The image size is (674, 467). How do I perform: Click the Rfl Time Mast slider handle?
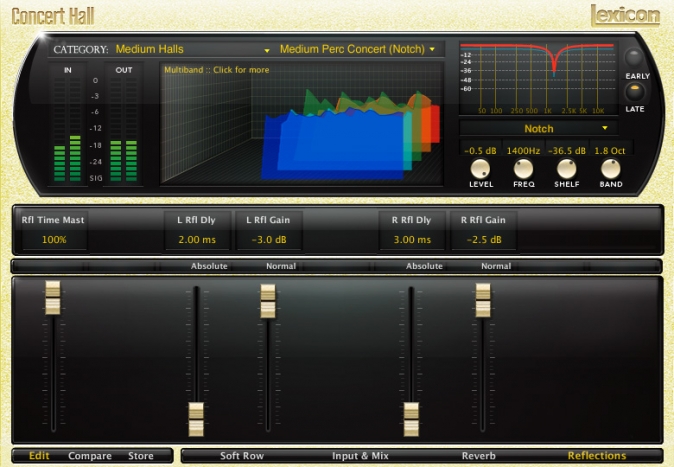[x=53, y=298]
